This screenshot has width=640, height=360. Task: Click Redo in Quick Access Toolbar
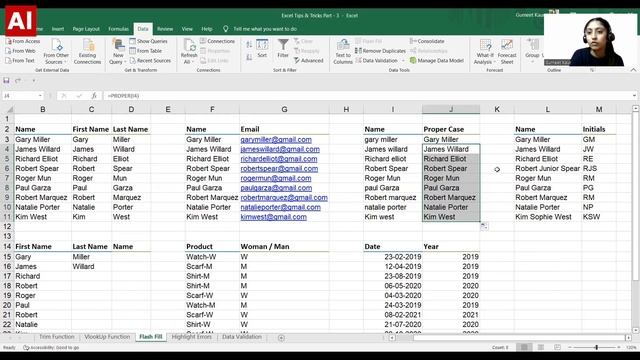click(18, 80)
